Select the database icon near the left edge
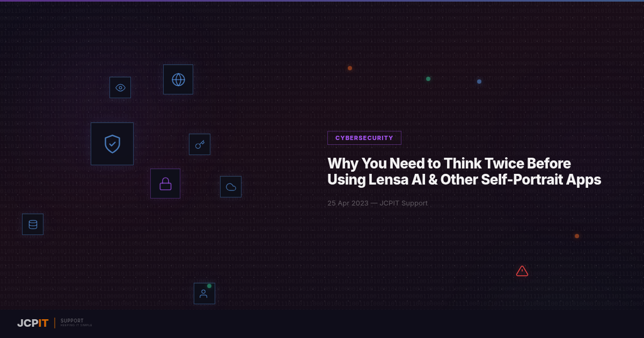644x338 pixels. pos(33,224)
